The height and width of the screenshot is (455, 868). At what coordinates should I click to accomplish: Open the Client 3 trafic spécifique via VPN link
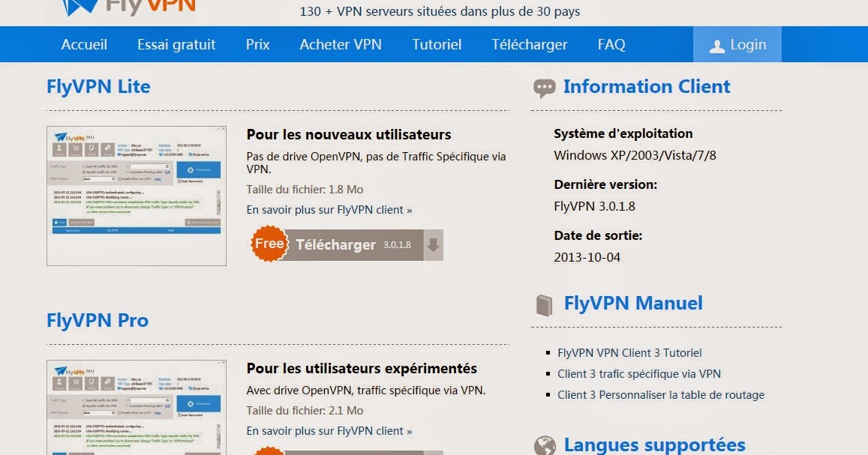(x=639, y=374)
